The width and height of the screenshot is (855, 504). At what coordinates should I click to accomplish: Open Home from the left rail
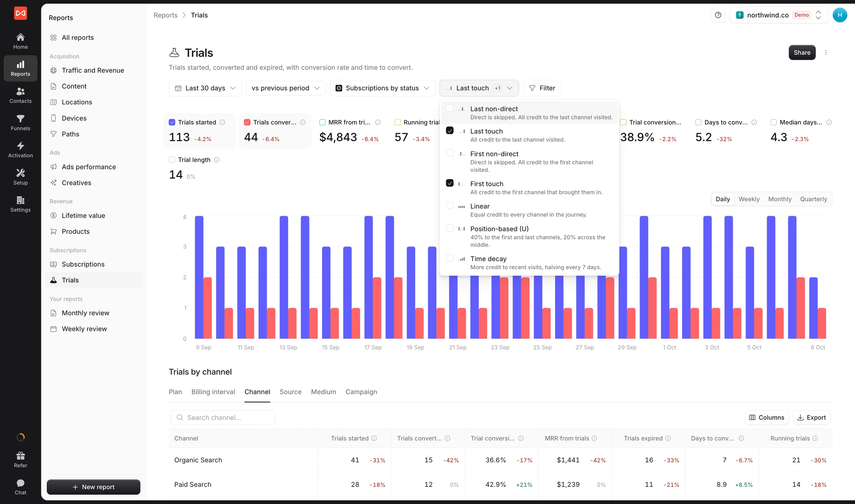[20, 41]
